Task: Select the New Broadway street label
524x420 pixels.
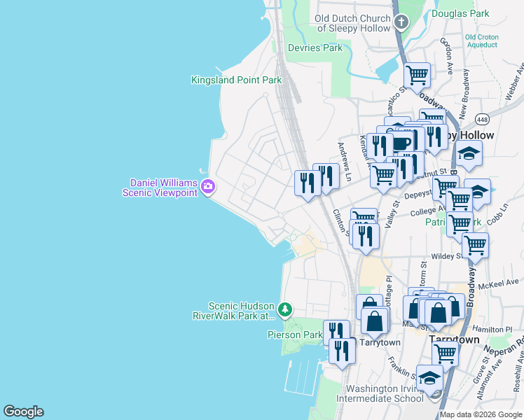Action: [464, 94]
